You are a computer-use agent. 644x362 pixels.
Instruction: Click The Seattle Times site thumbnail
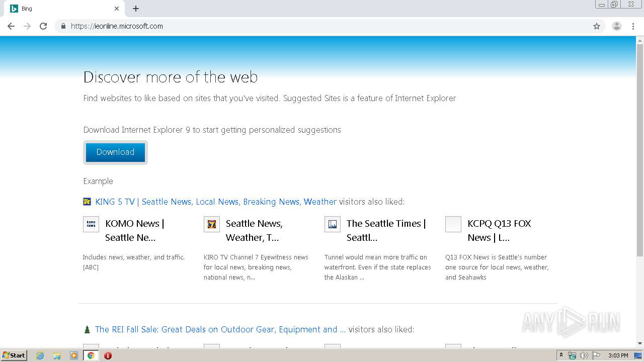pos(333,224)
